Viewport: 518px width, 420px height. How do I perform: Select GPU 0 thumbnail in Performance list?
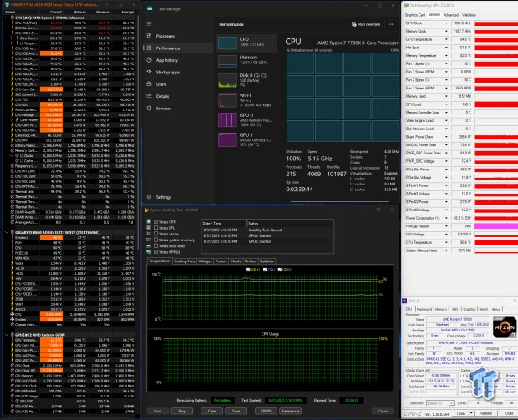[x=227, y=119]
